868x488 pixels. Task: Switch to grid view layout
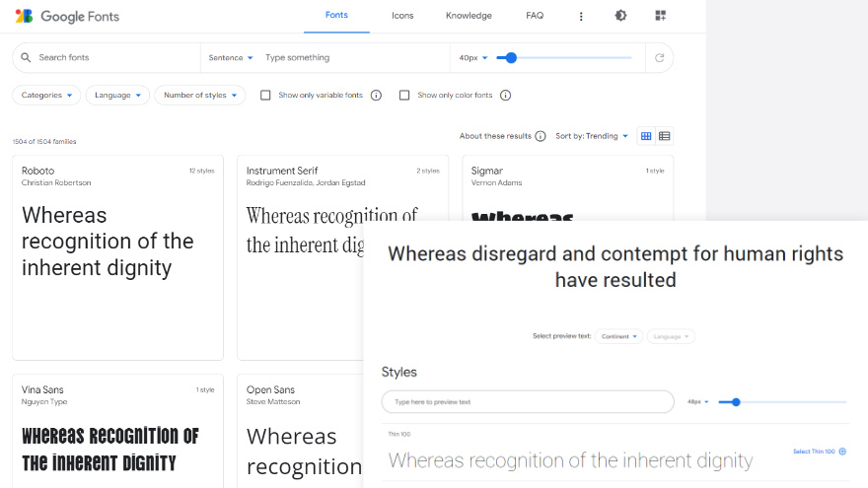point(646,136)
